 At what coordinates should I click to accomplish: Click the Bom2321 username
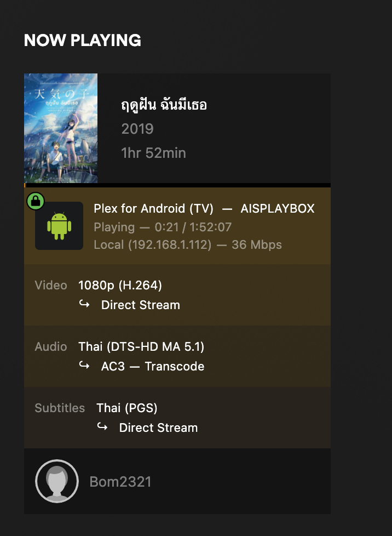[x=120, y=482]
